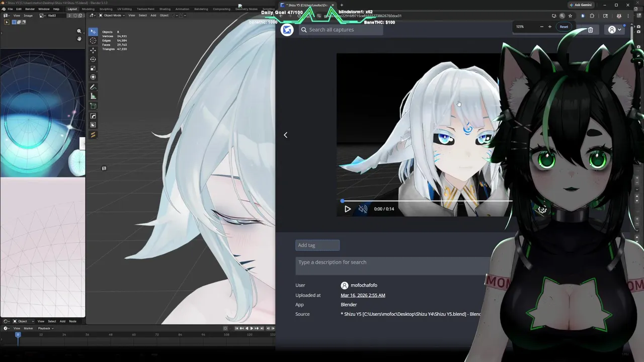Open new browser tab with plus button
Screen dimensions: 644x362
[342, 5]
